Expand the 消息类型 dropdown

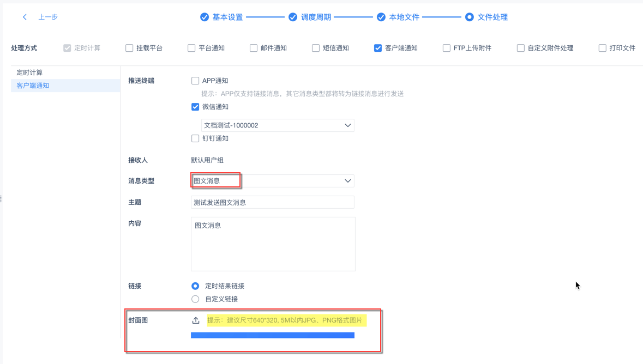272,181
